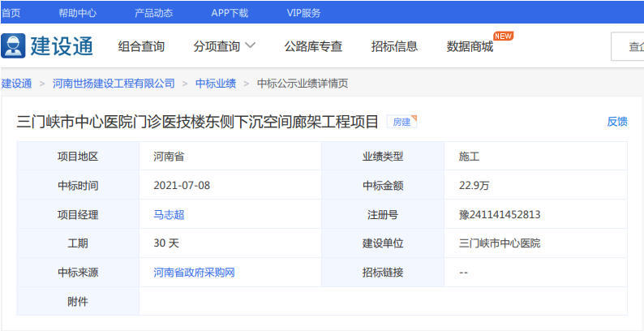
Task: Open the APP下载 link
Action: point(230,12)
